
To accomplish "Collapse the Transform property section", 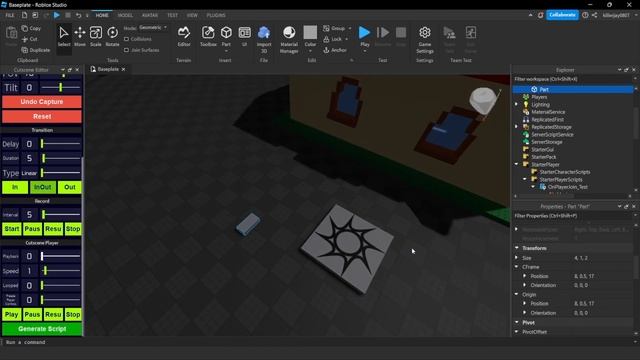I will (517, 248).
